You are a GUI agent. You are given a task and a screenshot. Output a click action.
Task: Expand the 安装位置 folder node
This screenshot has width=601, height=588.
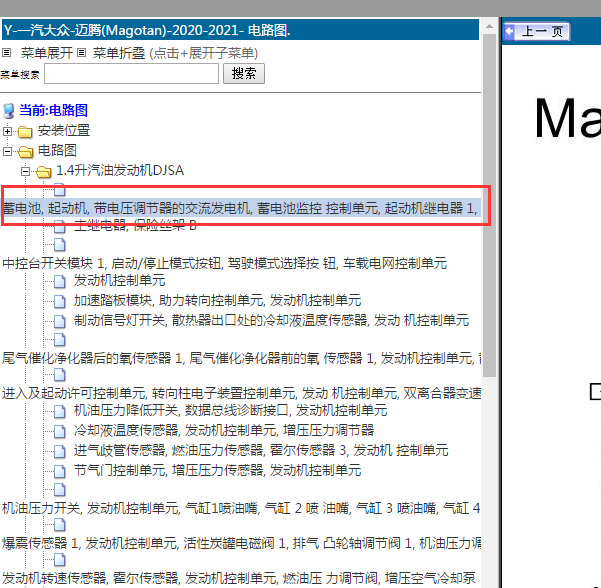(7, 131)
